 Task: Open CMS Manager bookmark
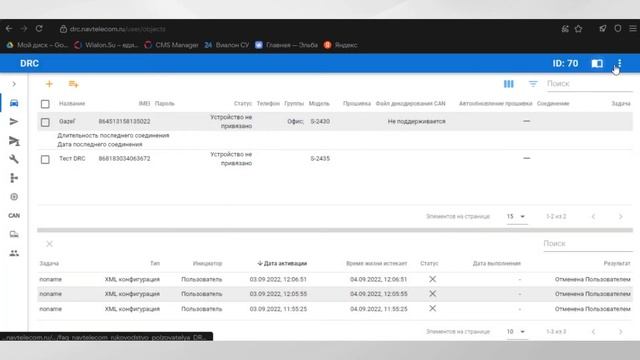172,45
